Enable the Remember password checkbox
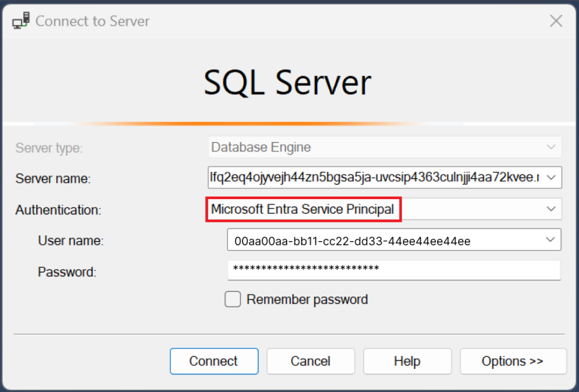 coord(232,299)
